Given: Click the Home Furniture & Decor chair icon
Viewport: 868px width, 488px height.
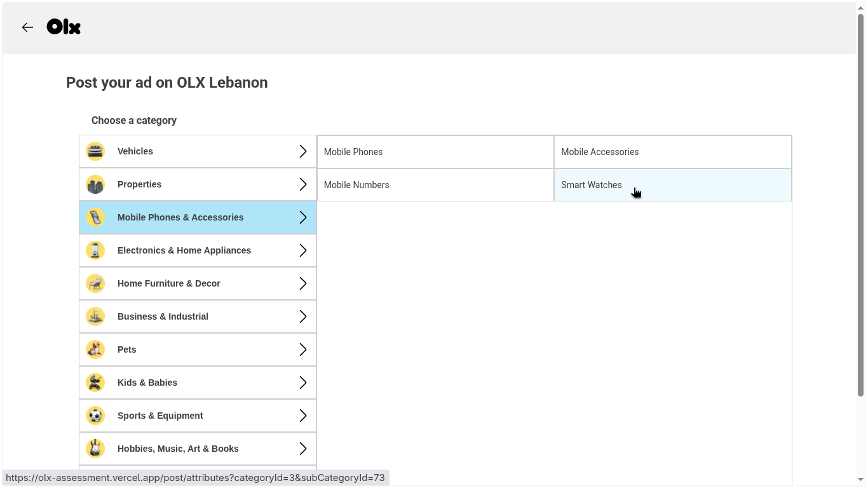Looking at the screenshot, I should [x=95, y=283].
